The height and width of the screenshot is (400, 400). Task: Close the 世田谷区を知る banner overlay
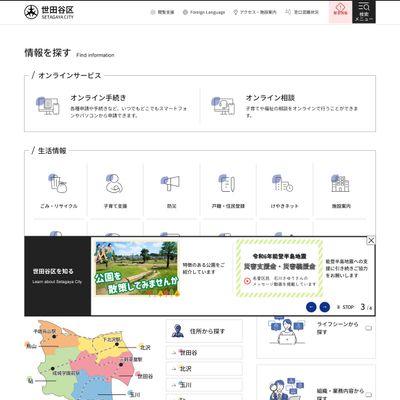point(371,240)
